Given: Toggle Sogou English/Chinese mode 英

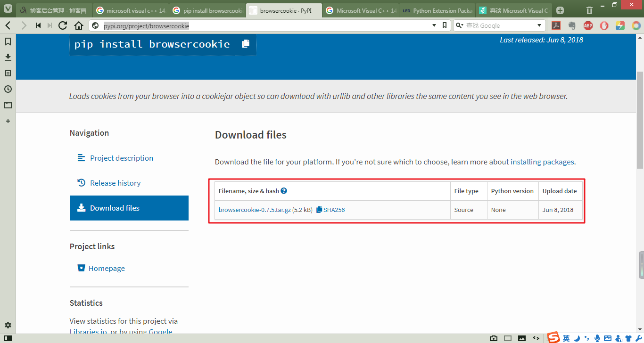Looking at the screenshot, I should pyautogui.click(x=566, y=338).
